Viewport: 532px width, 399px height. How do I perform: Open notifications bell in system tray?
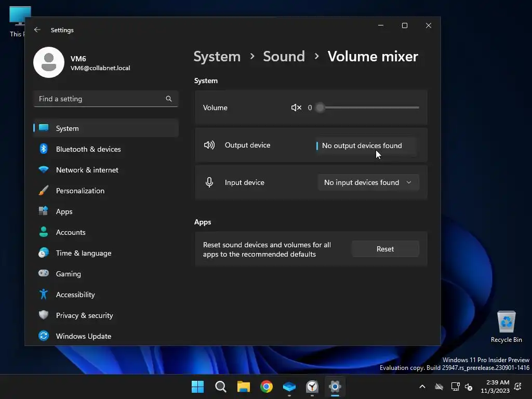click(x=518, y=387)
